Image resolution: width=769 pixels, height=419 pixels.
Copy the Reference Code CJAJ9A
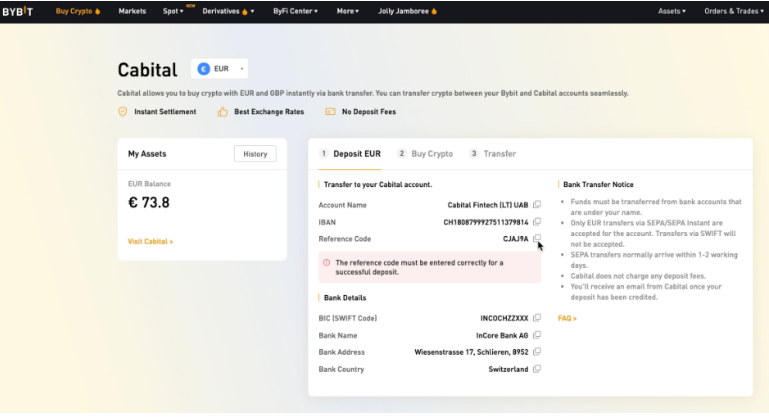click(x=537, y=238)
